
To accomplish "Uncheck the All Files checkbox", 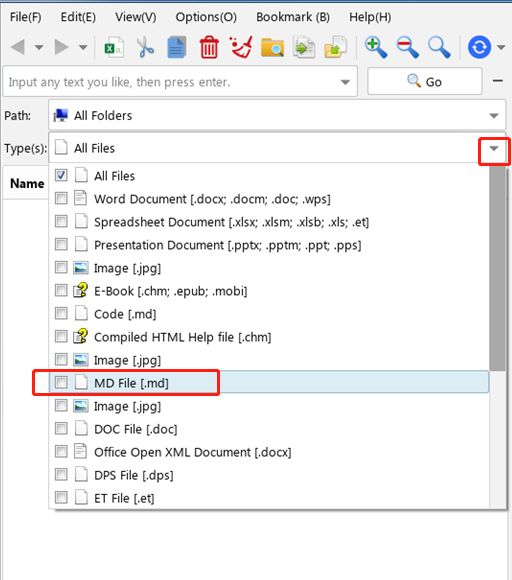I will [x=61, y=175].
